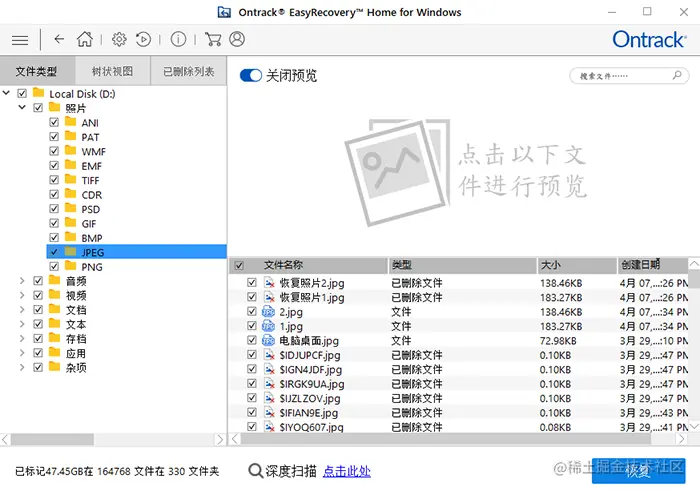Expand the 文档 folder node
Viewport: 700px width, 491px height.
click(x=22, y=310)
